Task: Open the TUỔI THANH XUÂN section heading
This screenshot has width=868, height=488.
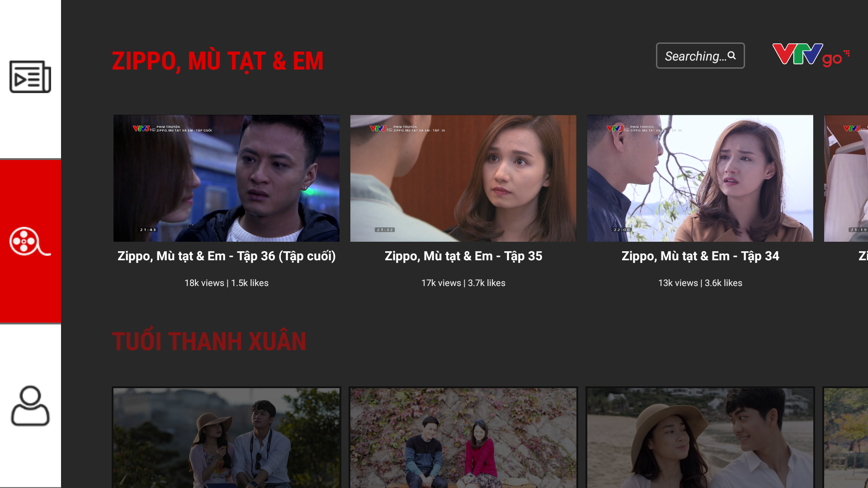Action: [209, 341]
